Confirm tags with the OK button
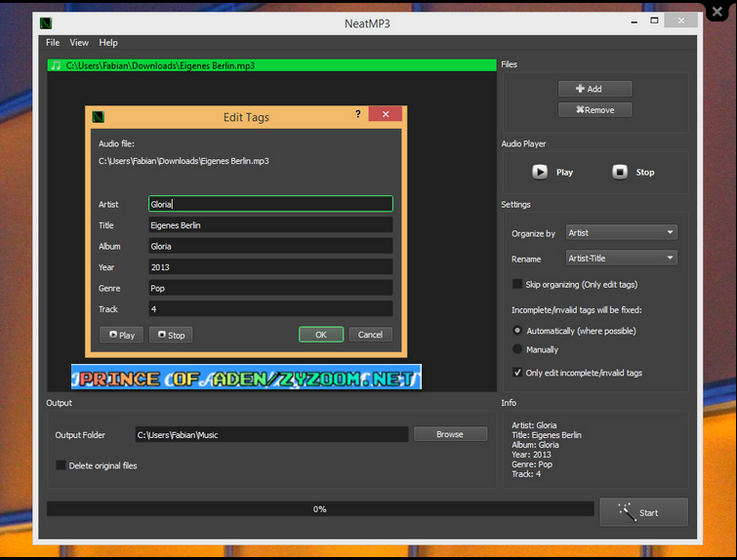Screen dimensions: 737x560 pyautogui.click(x=321, y=335)
